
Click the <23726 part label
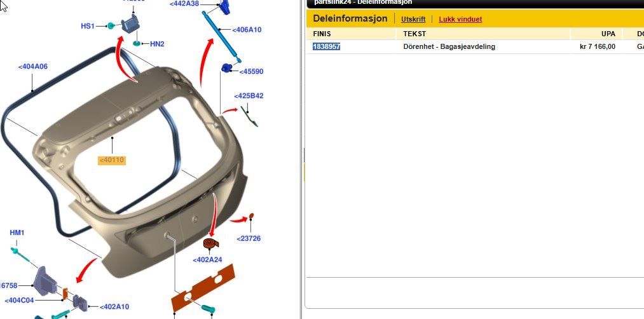pyautogui.click(x=249, y=238)
